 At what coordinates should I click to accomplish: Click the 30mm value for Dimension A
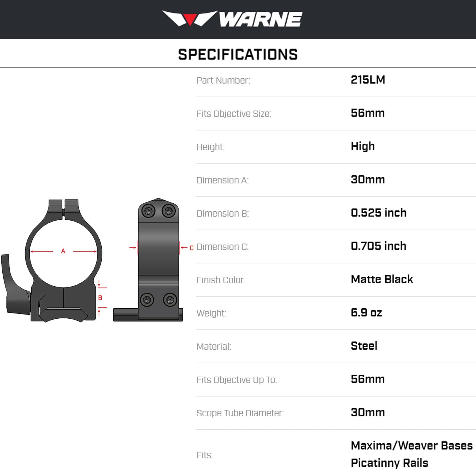point(368,180)
